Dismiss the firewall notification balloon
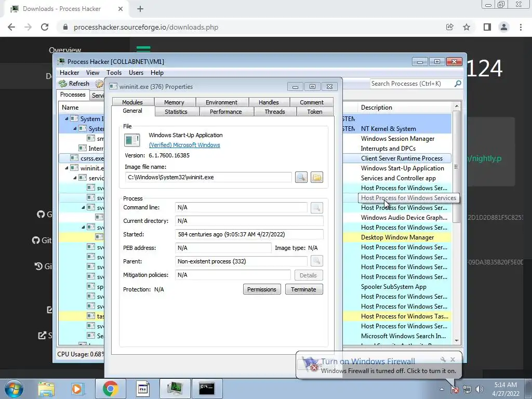Viewport: 532px width, 399px height. 453,360
